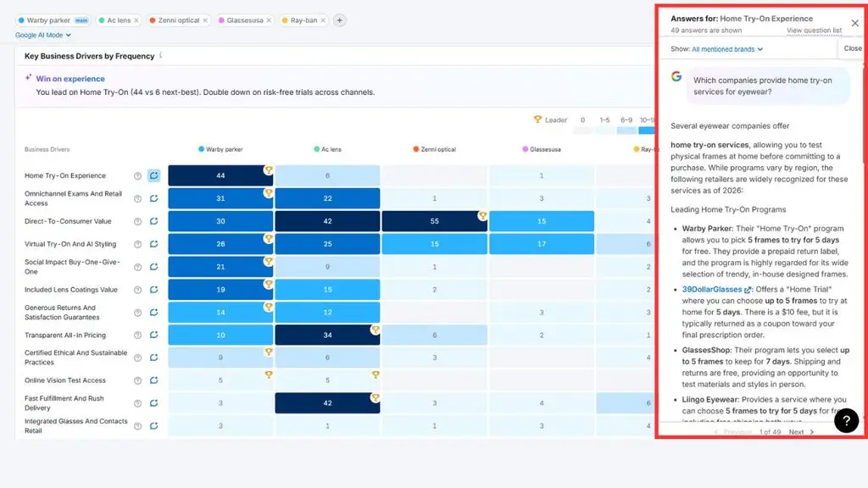Close the Answers side panel
This screenshot has width=868, height=488.
coord(854,23)
